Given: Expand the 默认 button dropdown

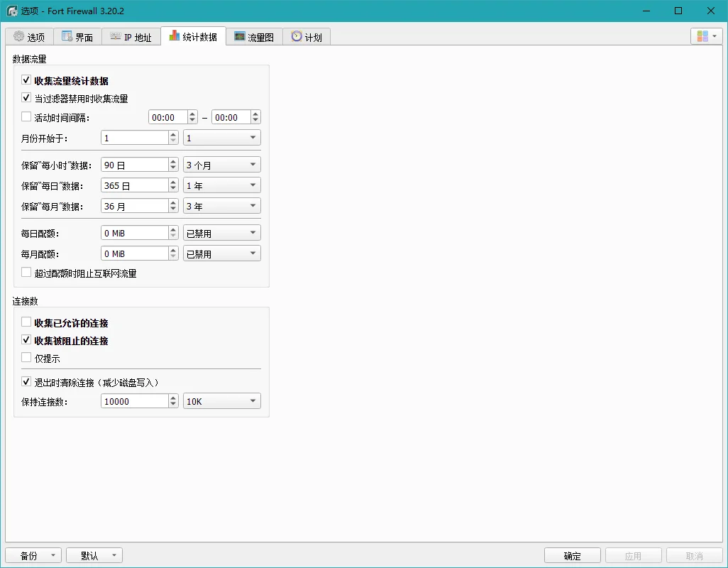Looking at the screenshot, I should 114,555.
